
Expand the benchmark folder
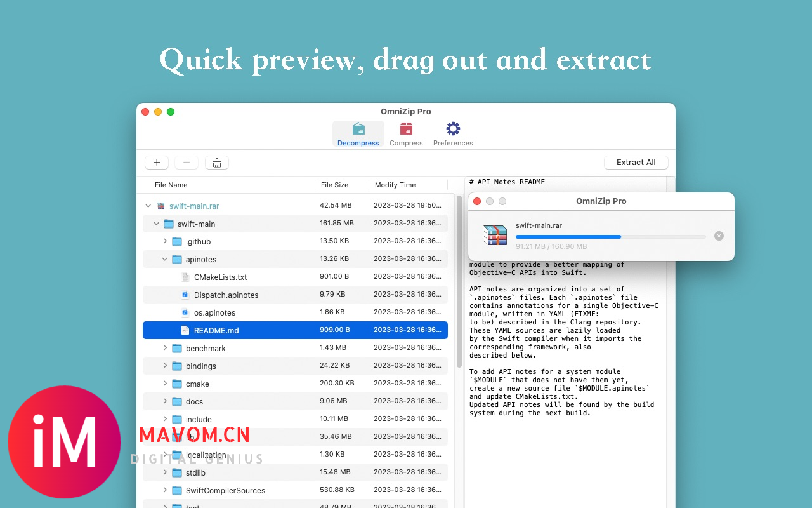pyautogui.click(x=165, y=348)
